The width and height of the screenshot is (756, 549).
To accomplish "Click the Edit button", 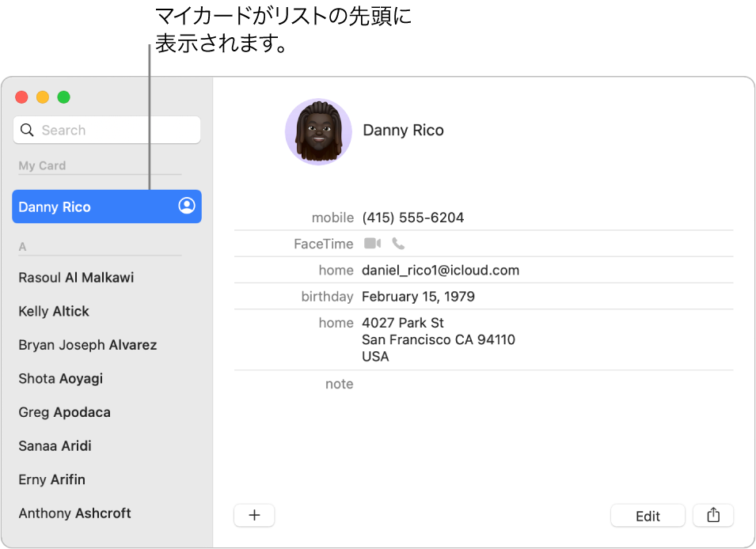I will (x=648, y=516).
